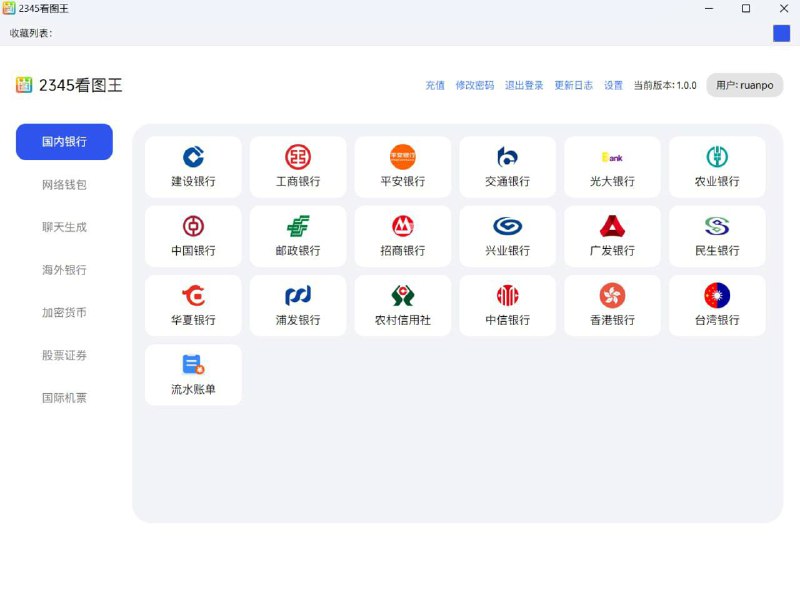Select 股票证券 in sidebar
800x600 pixels.
64,355
